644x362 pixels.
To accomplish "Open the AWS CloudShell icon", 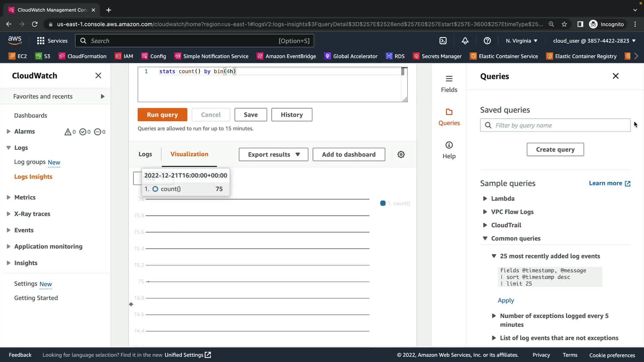I will tap(443, 41).
